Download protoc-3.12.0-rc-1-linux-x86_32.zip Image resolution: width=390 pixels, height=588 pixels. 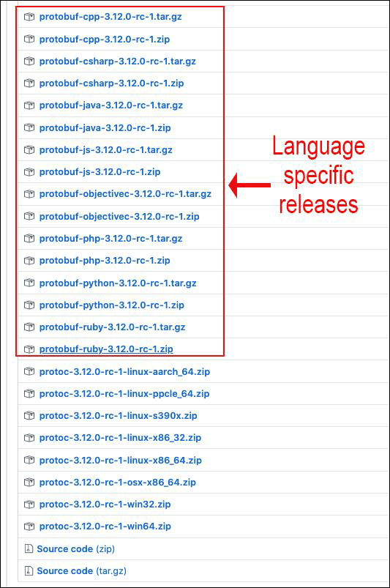(120, 438)
